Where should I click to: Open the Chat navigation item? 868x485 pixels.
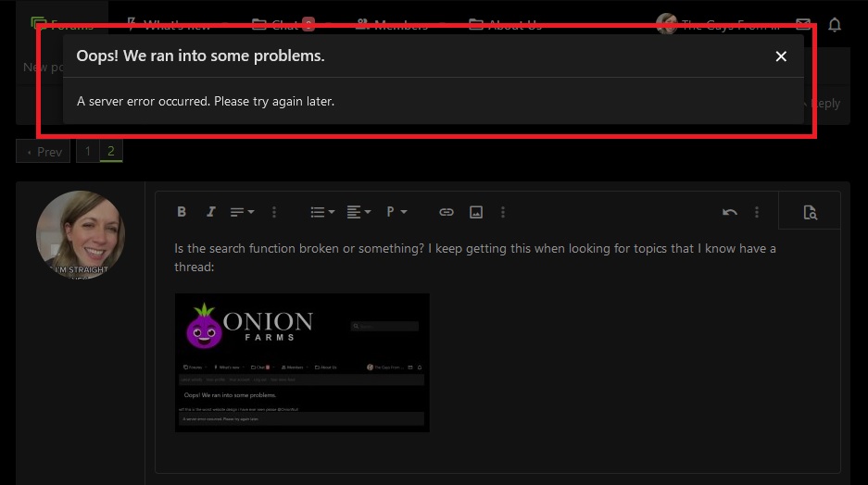point(283,24)
